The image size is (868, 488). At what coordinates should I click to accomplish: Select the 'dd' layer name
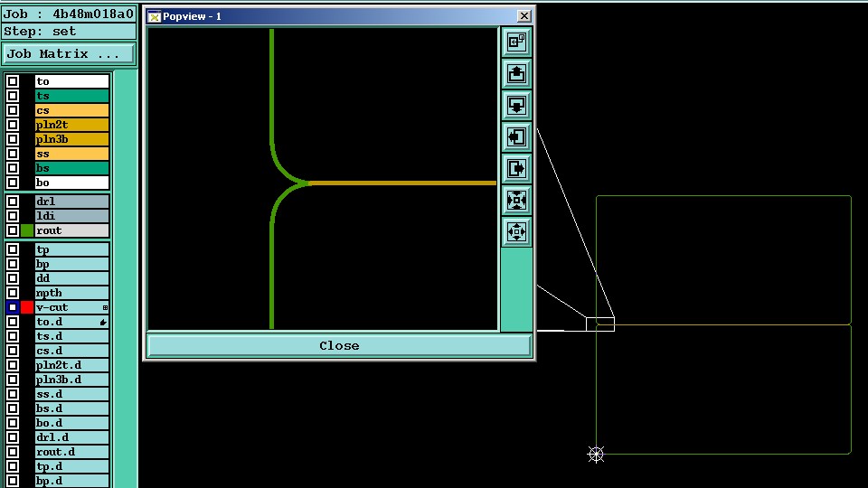[72, 278]
